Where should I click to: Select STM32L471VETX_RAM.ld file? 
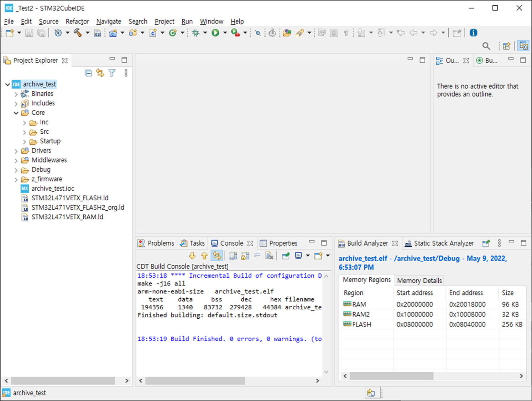click(x=62, y=217)
